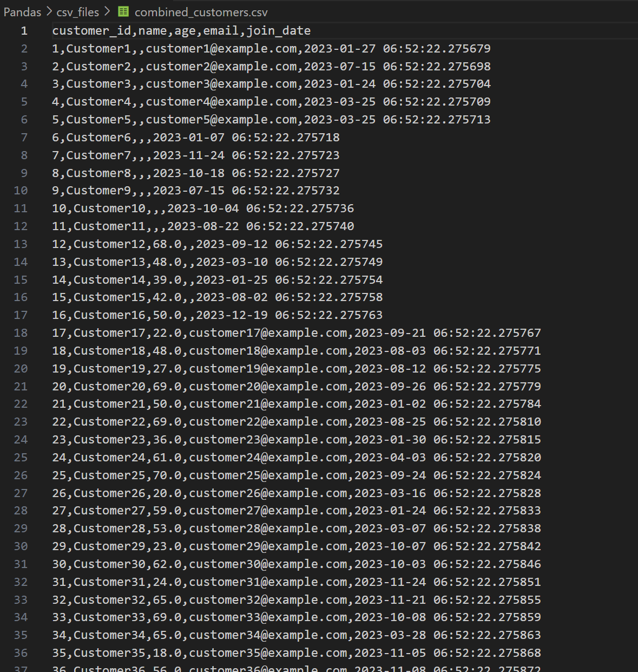Open the Pandas breadcrumb folder
Screen dimensions: 638x672
click(22, 12)
